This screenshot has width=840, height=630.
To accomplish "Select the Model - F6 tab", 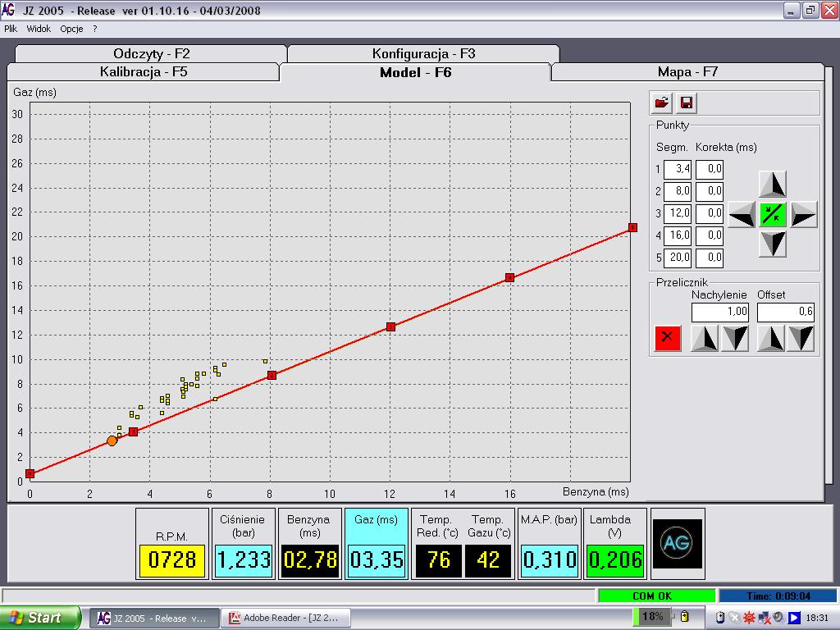I will [x=416, y=72].
